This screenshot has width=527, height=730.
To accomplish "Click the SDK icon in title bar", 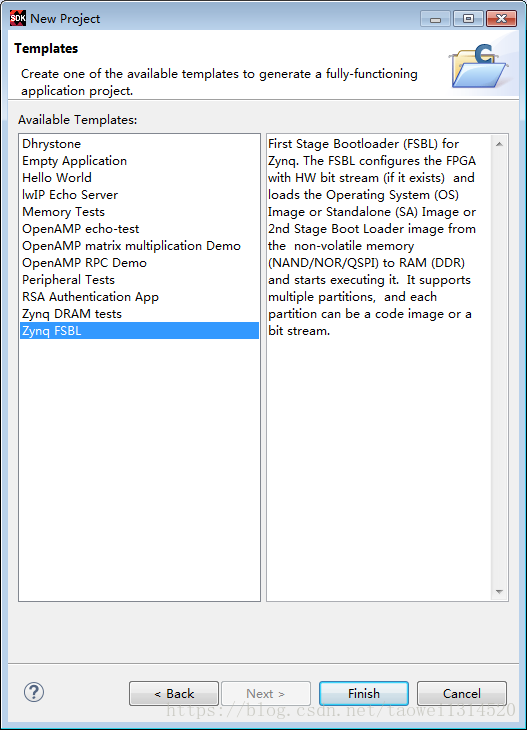I will [x=18, y=18].
